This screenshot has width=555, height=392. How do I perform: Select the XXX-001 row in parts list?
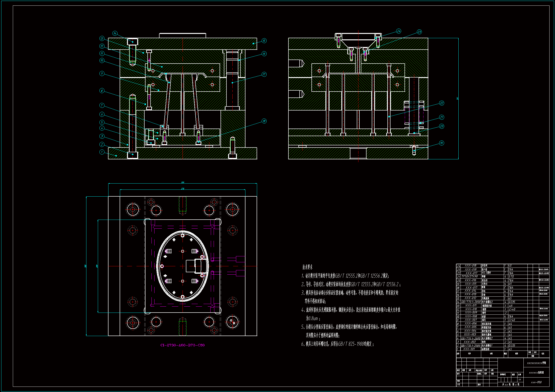(x=469, y=349)
